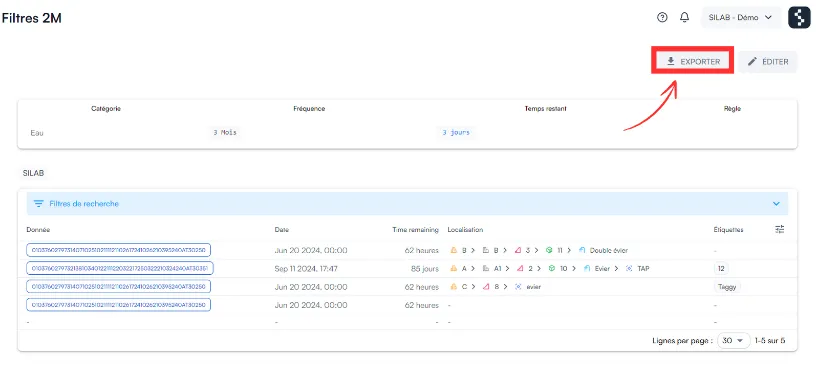
Task: Click the Étiquettes column header
Action: pyautogui.click(x=729, y=230)
